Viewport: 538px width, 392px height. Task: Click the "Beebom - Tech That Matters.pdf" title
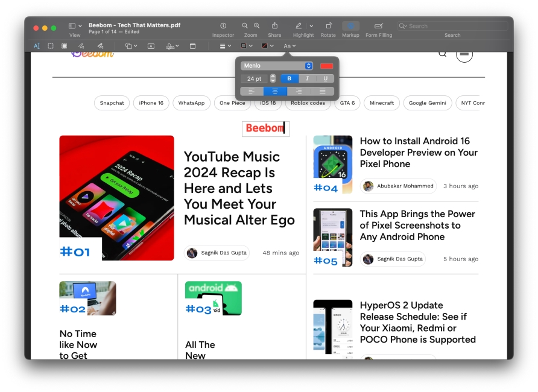(134, 25)
